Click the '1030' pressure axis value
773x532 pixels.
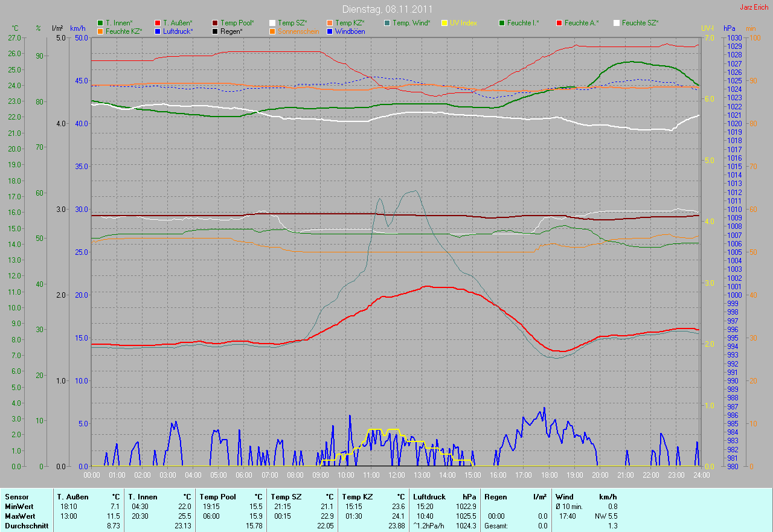734,37
